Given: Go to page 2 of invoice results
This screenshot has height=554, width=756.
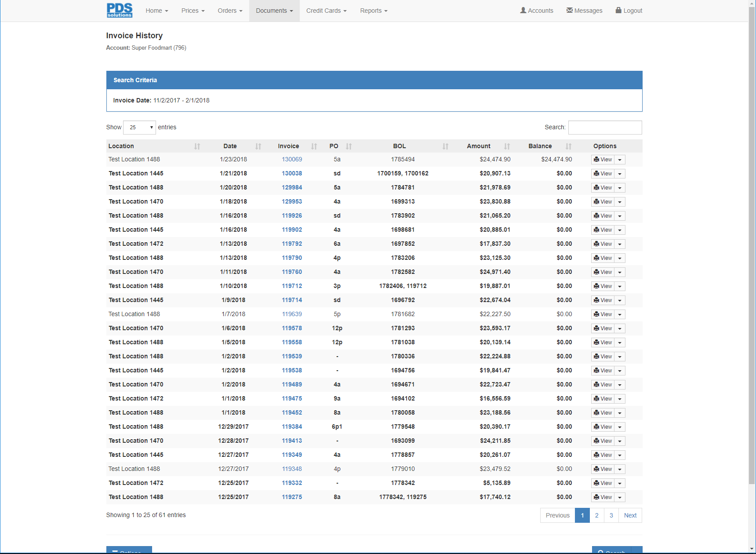Looking at the screenshot, I should point(596,515).
